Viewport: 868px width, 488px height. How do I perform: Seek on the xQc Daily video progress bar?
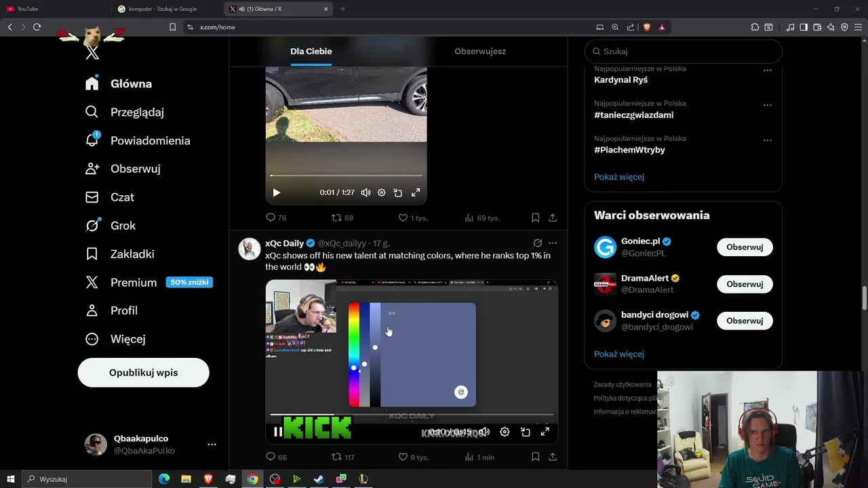click(x=412, y=415)
